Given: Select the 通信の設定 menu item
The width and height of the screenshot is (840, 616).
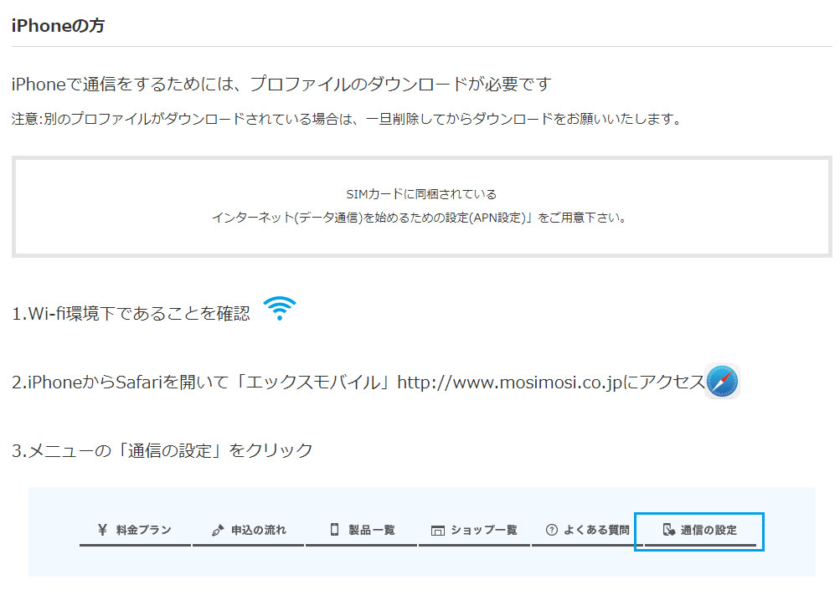Looking at the screenshot, I should point(699,531).
